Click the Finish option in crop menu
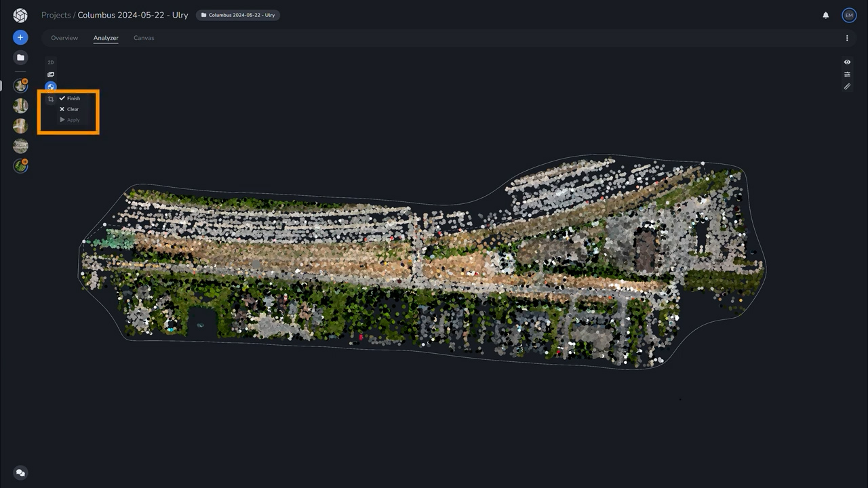The image size is (868, 488). point(70,98)
